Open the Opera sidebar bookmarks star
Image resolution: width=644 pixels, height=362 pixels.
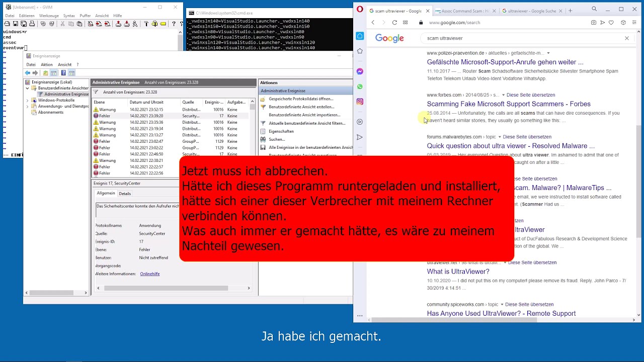pos(360,51)
